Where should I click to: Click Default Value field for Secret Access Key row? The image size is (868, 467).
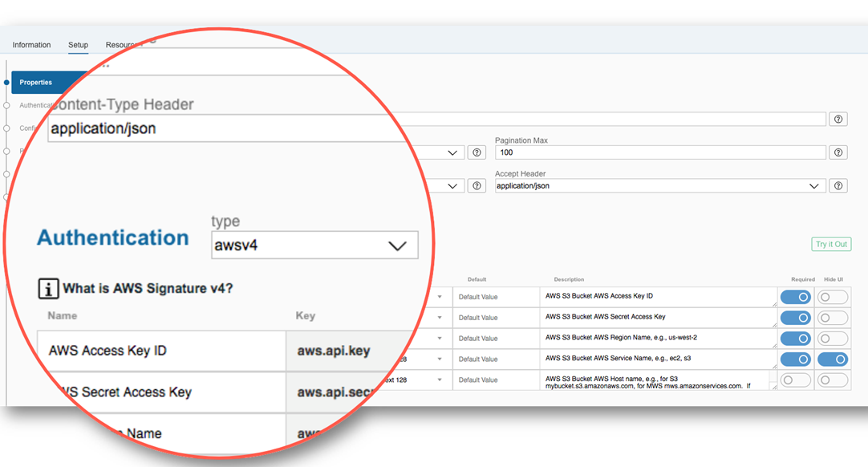(496, 318)
